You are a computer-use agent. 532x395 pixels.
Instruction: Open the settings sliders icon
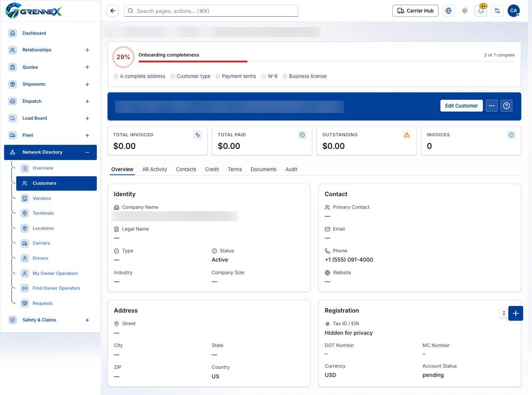coord(497,11)
